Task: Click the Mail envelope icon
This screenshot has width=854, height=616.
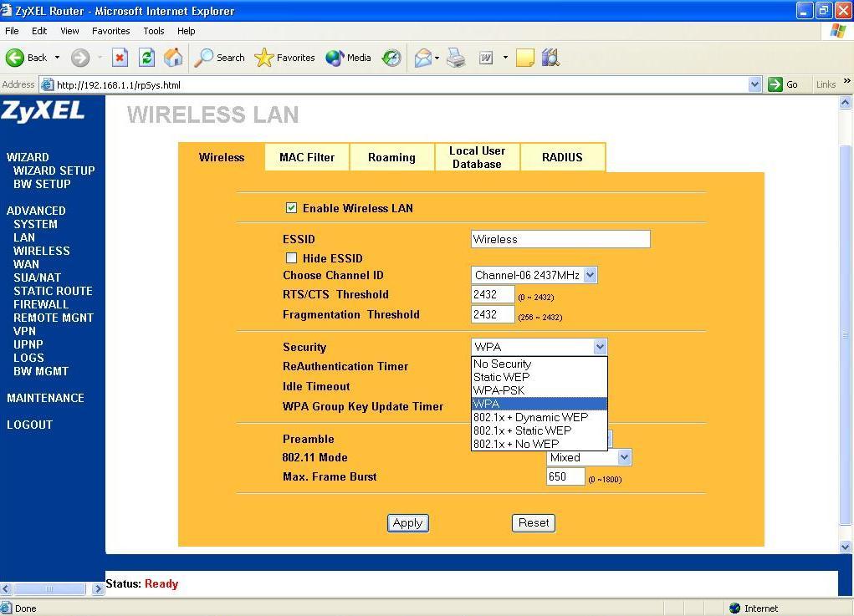Action: (422, 57)
